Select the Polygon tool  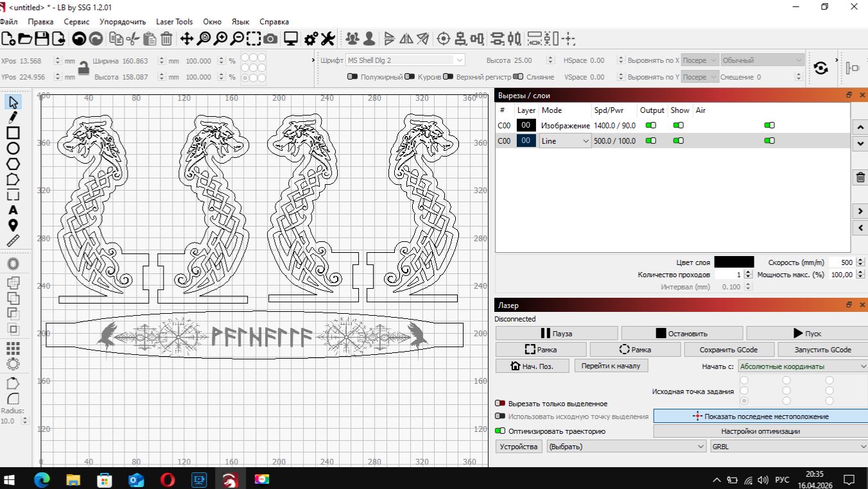[13, 164]
